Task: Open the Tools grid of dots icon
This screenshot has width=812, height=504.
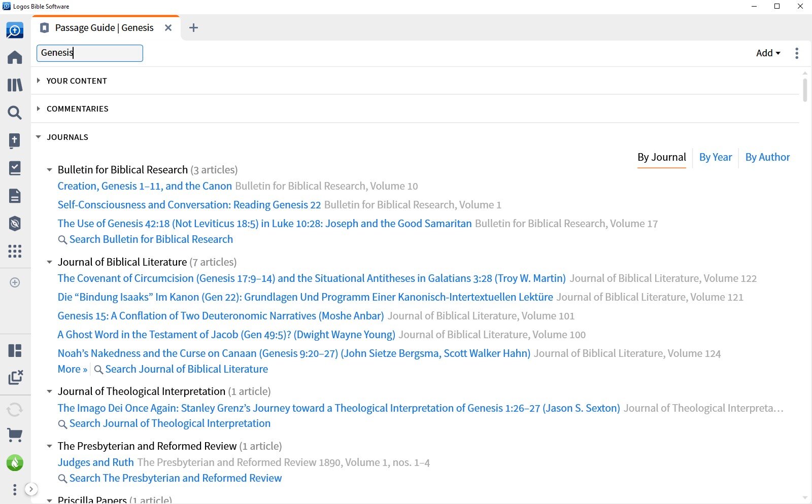Action: click(15, 251)
